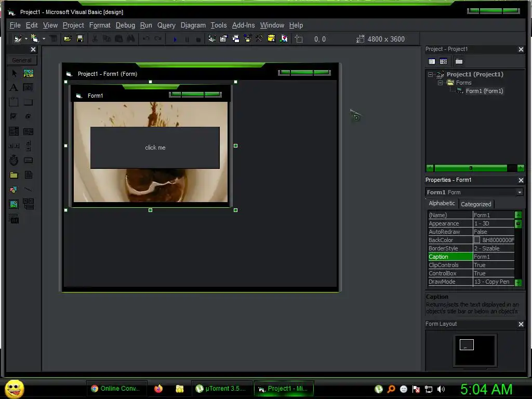Toggle Folders in the Project panel

click(459, 61)
